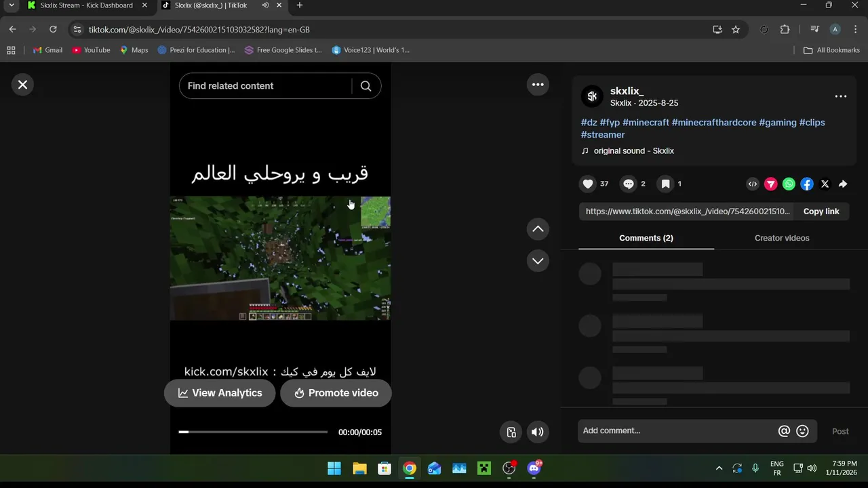The width and height of the screenshot is (868, 488).
Task: Seek on the video progress bar
Action: point(253,432)
